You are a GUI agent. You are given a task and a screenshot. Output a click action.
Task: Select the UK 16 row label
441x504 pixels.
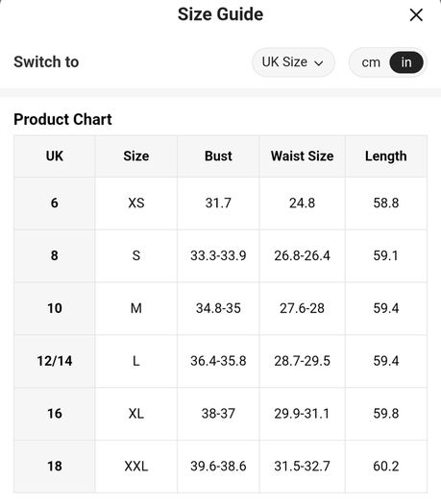(x=55, y=414)
